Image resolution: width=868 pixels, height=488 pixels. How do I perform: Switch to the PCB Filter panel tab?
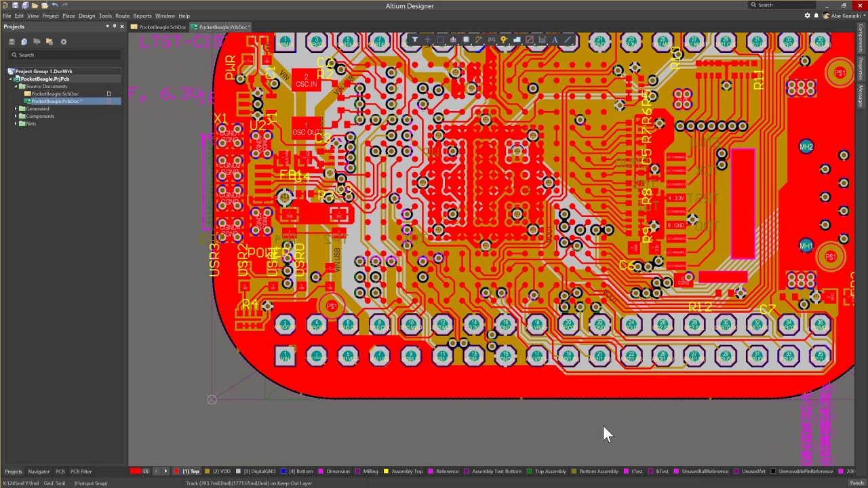point(81,472)
